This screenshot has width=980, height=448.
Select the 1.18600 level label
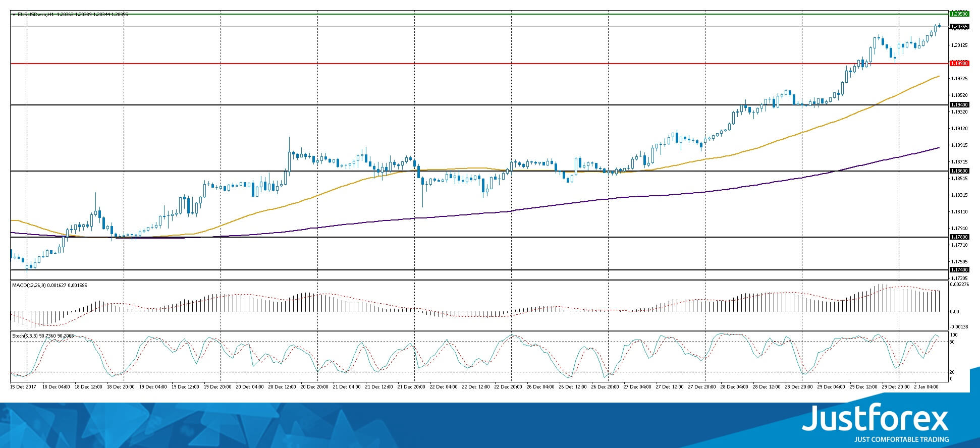coord(959,171)
